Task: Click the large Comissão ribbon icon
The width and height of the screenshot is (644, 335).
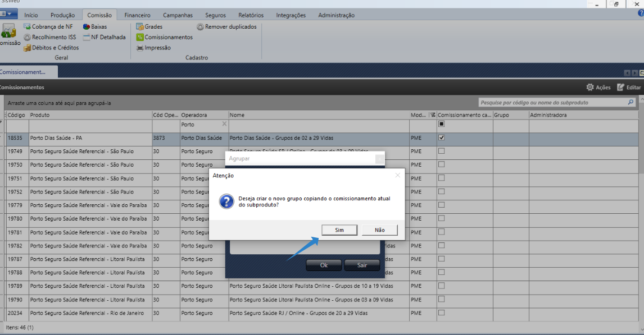Action: click(8, 31)
